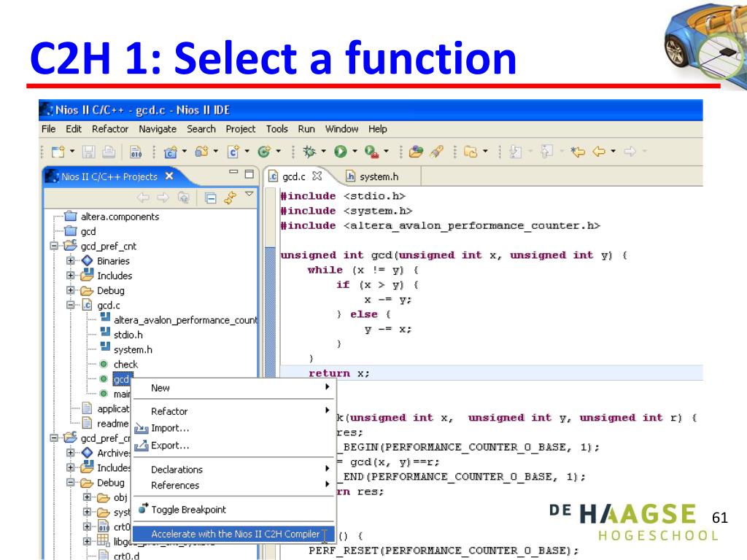The image size is (747, 560).
Task: Open the Window menu
Action: [341, 129]
